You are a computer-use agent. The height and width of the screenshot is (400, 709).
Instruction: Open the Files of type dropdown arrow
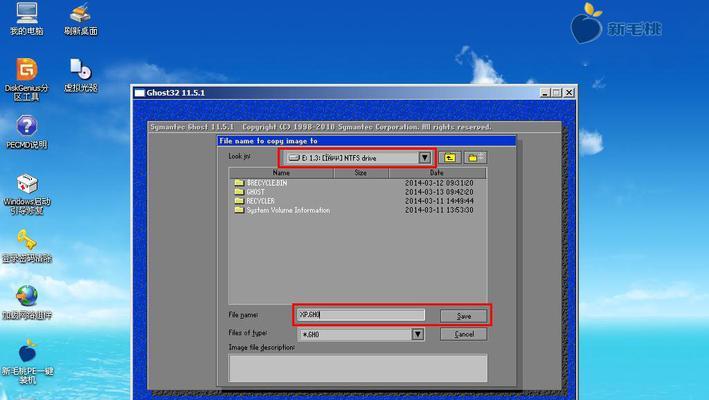tap(417, 334)
